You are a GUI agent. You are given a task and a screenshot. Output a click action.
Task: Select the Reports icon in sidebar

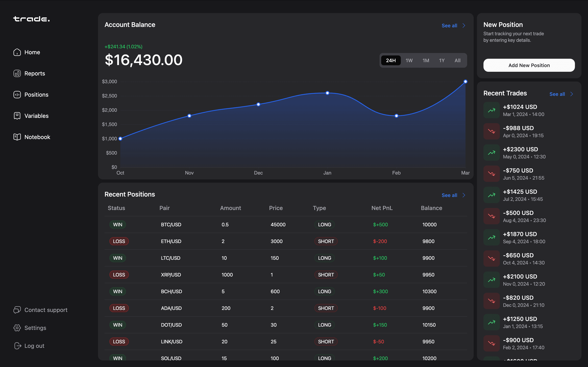(x=17, y=73)
